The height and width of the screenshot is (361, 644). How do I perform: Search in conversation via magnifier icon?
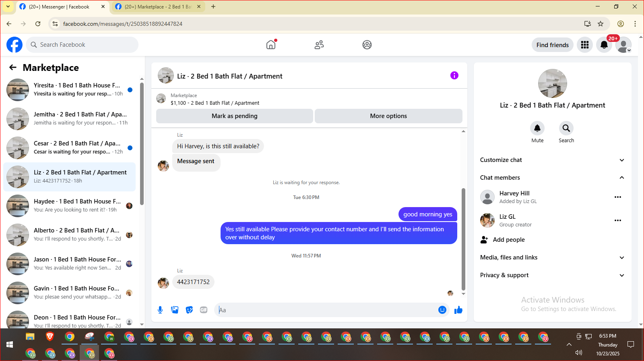point(566,128)
